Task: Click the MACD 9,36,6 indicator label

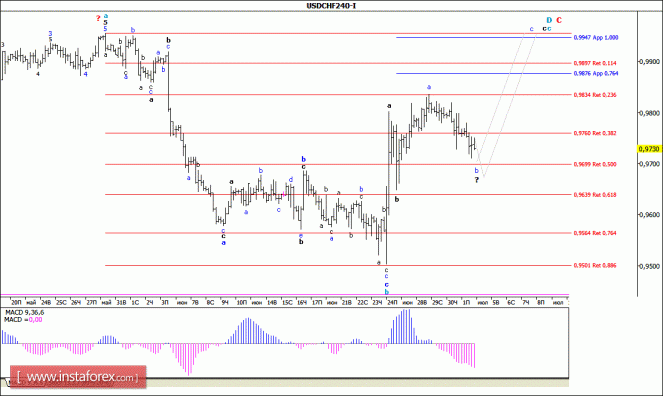Action: pyautogui.click(x=25, y=312)
